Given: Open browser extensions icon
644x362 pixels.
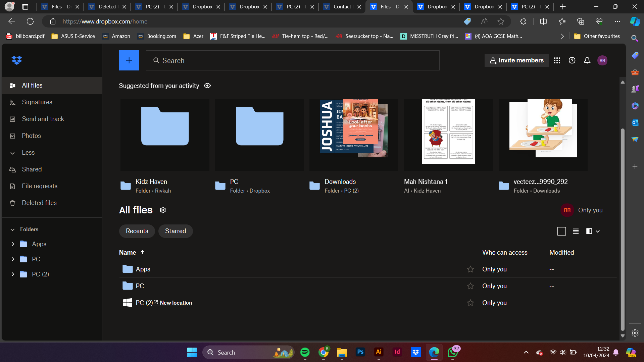Looking at the screenshot, I should click(523, 21).
